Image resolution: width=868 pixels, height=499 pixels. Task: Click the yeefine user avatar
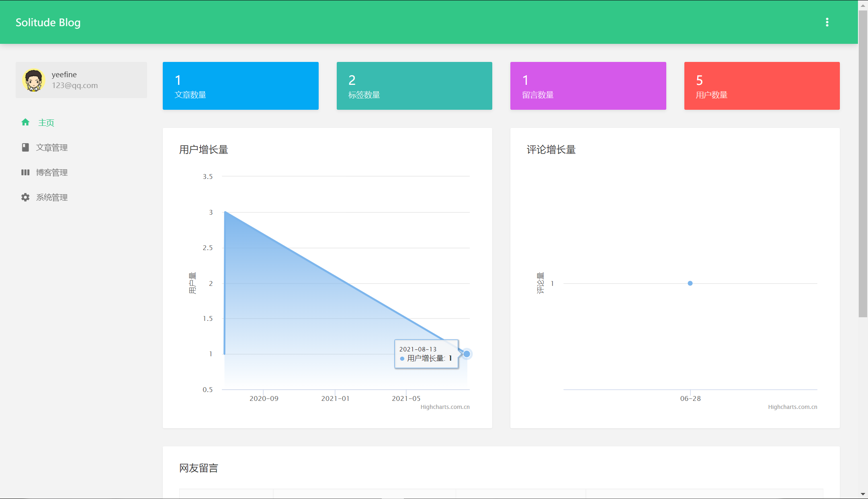tap(33, 80)
